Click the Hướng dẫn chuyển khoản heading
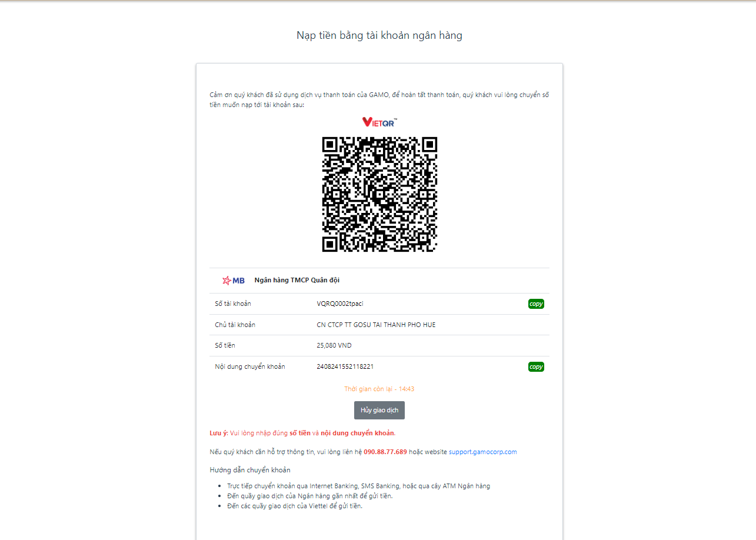Viewport: 756px width, 540px height. pyautogui.click(x=250, y=470)
